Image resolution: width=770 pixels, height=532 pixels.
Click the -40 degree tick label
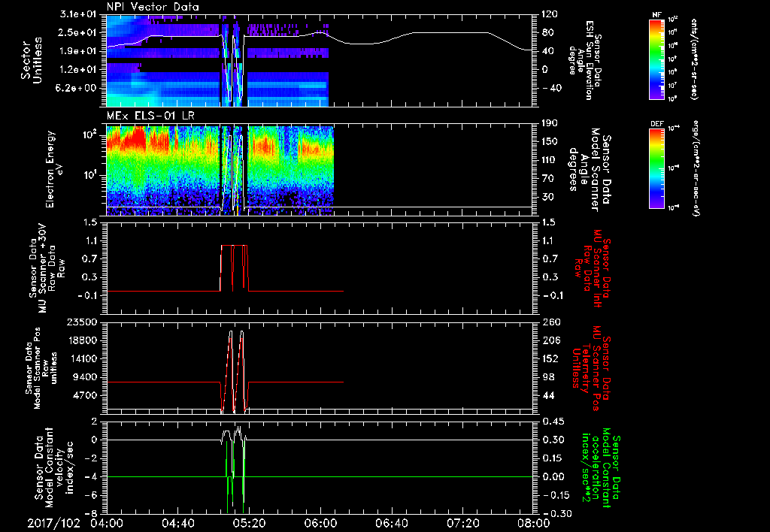point(550,88)
